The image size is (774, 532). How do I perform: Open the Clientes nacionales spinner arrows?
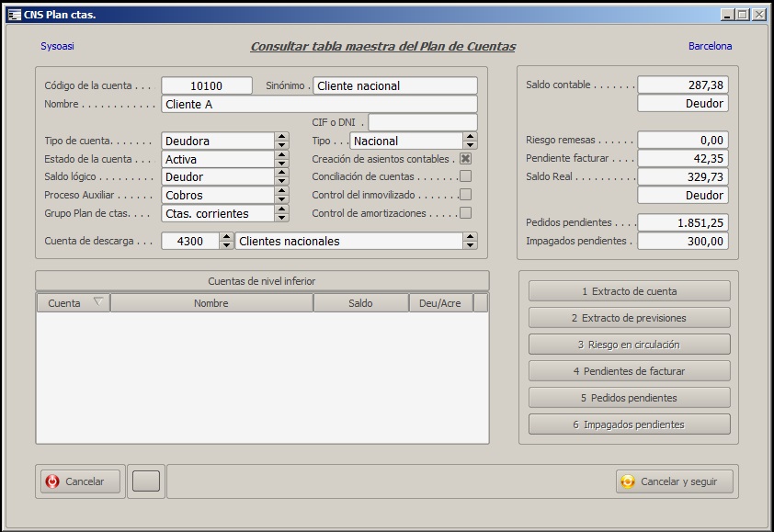point(471,241)
